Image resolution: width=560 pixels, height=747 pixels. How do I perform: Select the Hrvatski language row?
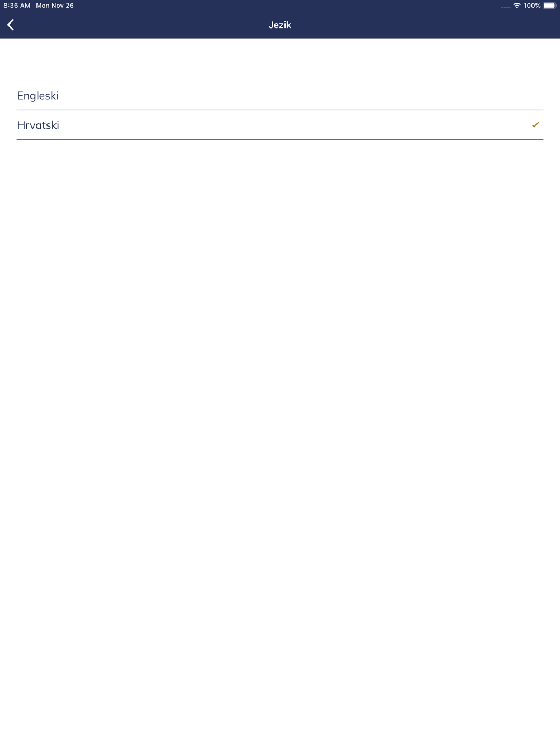coord(280,125)
